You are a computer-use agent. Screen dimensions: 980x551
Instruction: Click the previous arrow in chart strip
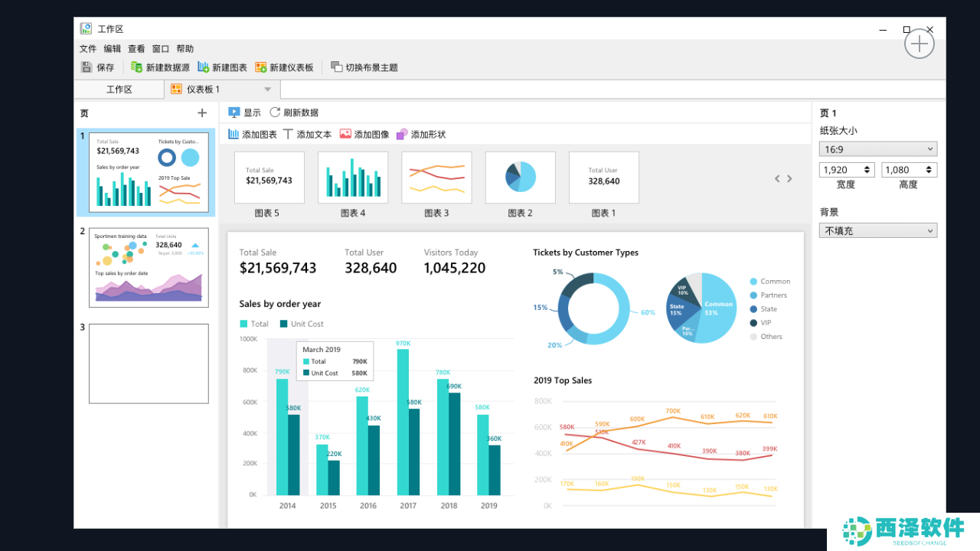[x=777, y=178]
